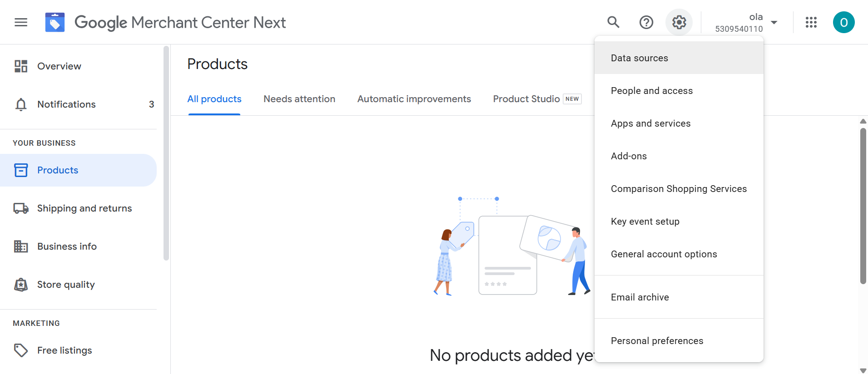Open Notifications in sidebar
The width and height of the screenshot is (868, 374).
point(78,104)
